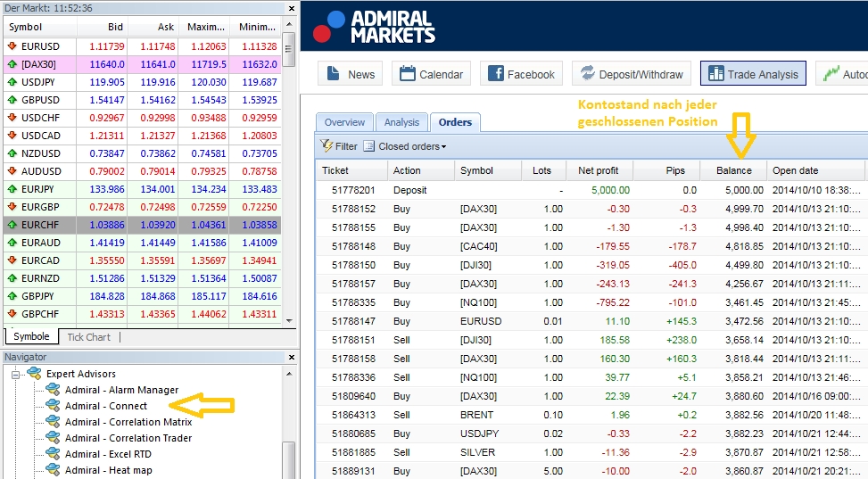Click the Filter icon in Orders

[327, 145]
